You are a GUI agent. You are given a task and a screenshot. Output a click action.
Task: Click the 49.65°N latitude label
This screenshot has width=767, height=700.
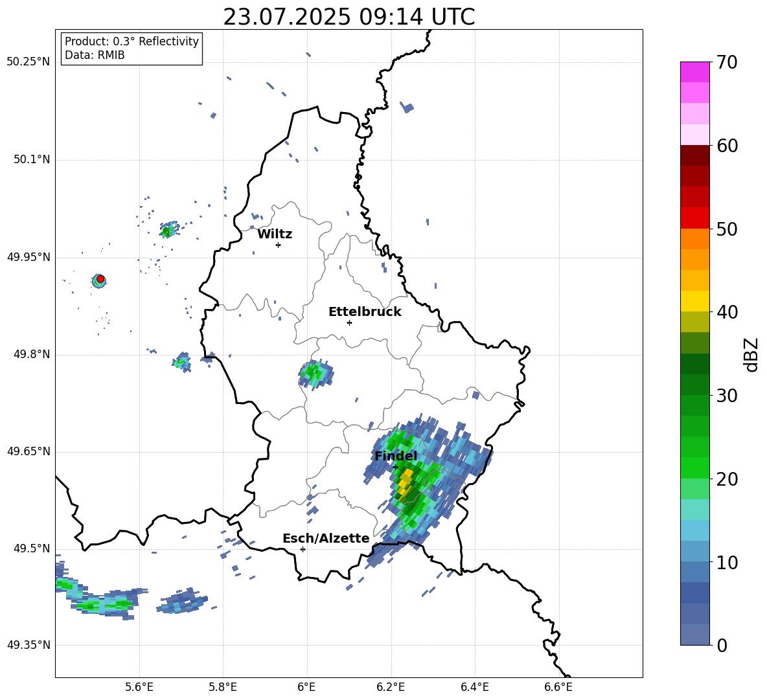click(29, 451)
